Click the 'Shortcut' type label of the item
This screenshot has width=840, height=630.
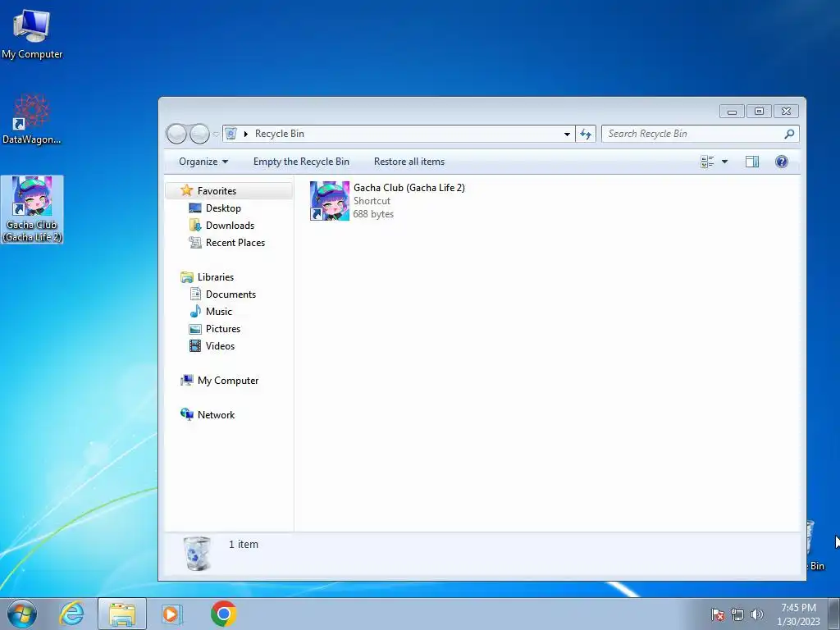click(372, 201)
